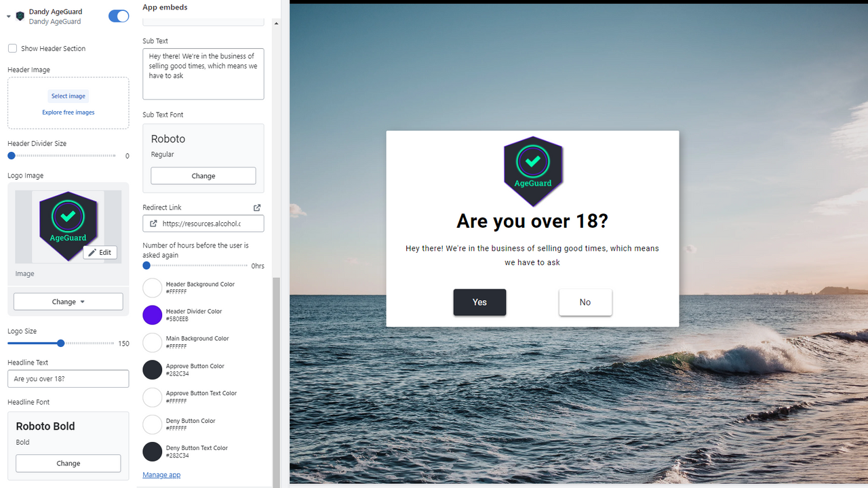Image resolution: width=868 pixels, height=488 pixels.
Task: Enable the Show Header Section checkbox
Action: (12, 49)
